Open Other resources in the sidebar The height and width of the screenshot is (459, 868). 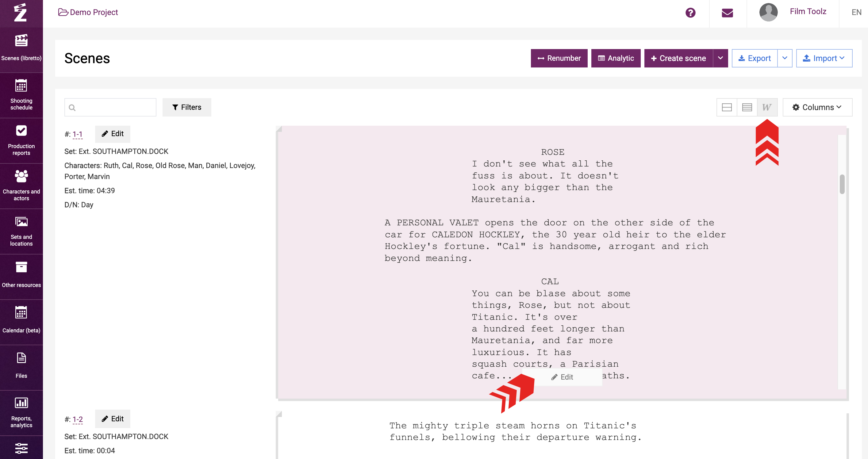tap(21, 277)
